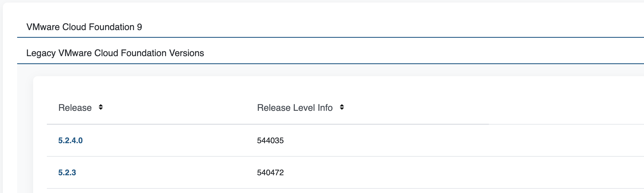This screenshot has height=193, width=644.
Task: Click the empty header area right of Release Level Info
Action: (486, 108)
